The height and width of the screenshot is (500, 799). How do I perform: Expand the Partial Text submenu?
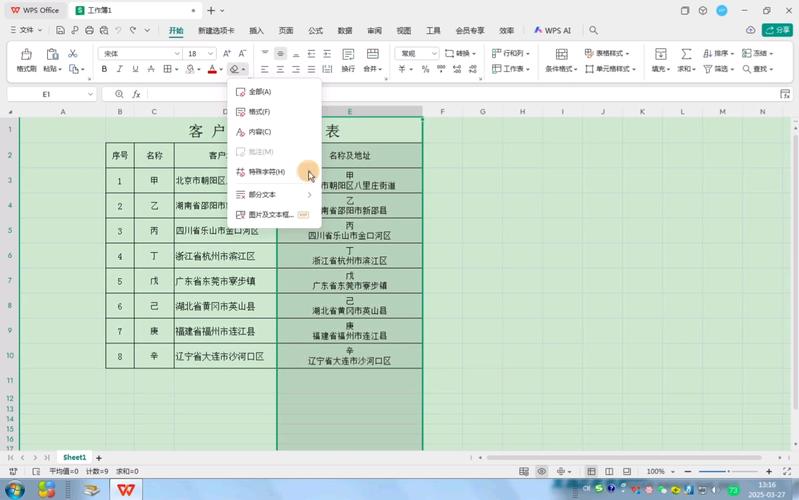274,195
